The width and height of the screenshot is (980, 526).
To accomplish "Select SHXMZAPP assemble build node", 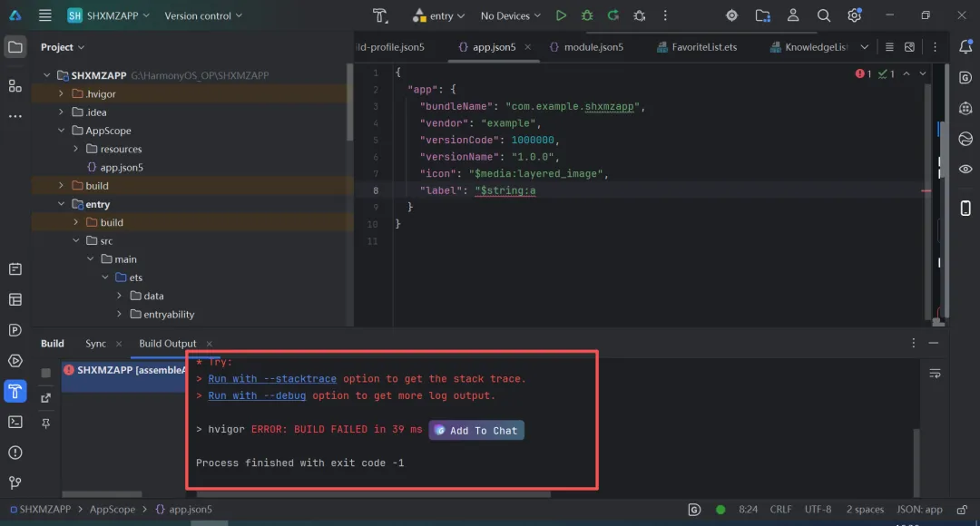I will pyautogui.click(x=124, y=370).
